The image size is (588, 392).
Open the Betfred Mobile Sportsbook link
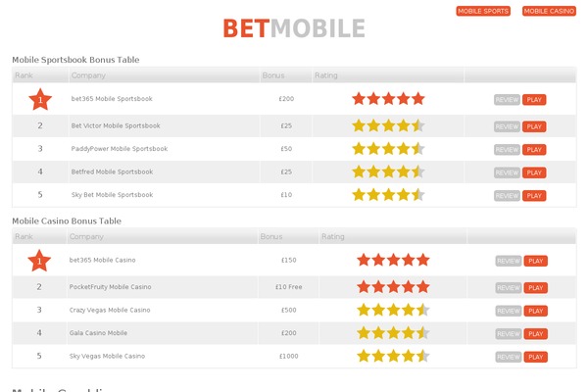pos(112,172)
